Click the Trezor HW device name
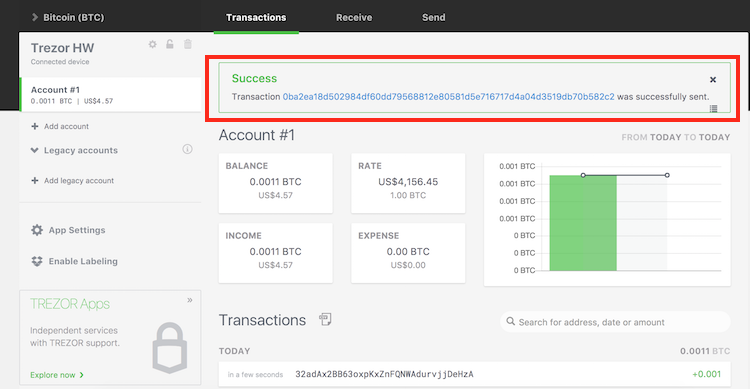Screen dimensions: 750x389 click(x=63, y=48)
